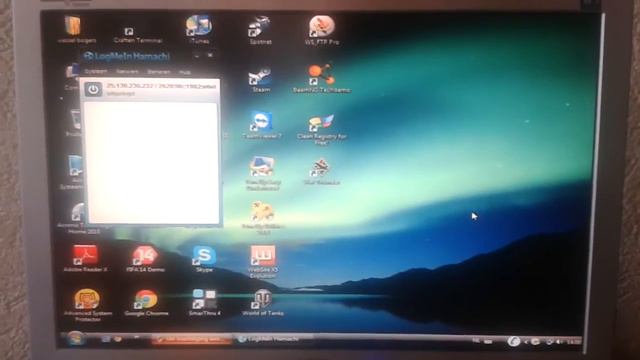Select the folder icon at top-left of desktop

coord(76,29)
